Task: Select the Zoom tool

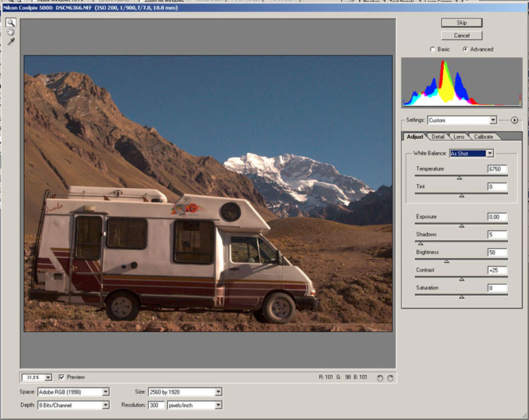Action: click(11, 23)
